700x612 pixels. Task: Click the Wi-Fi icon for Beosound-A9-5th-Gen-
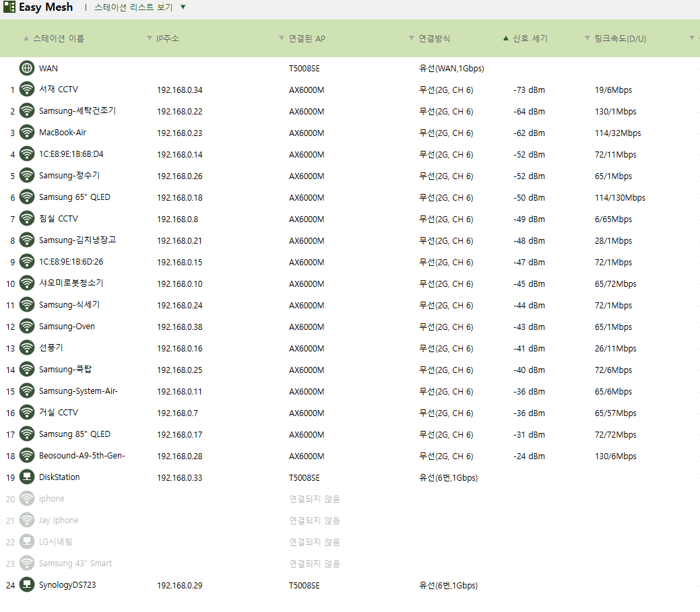(x=27, y=456)
